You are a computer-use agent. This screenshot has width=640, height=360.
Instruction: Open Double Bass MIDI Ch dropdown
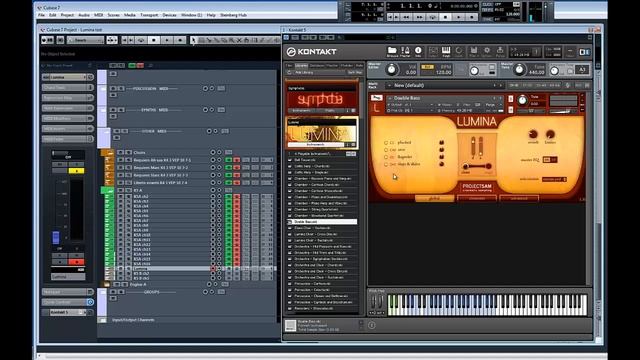(411, 110)
